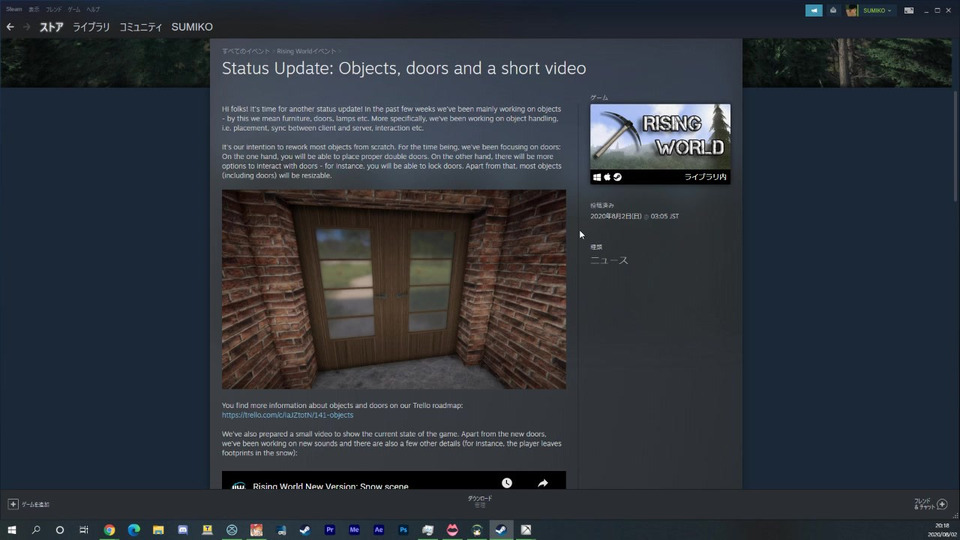Click the SteamOS platform icon on card

point(618,177)
